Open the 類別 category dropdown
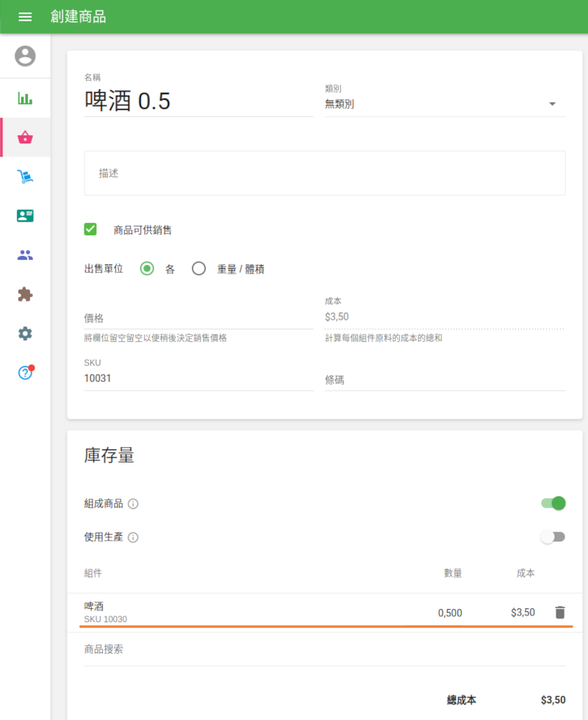The image size is (588, 720). pos(552,104)
